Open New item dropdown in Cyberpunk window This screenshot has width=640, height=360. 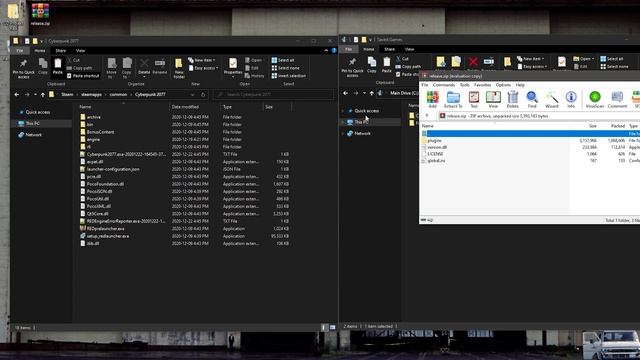202,60
